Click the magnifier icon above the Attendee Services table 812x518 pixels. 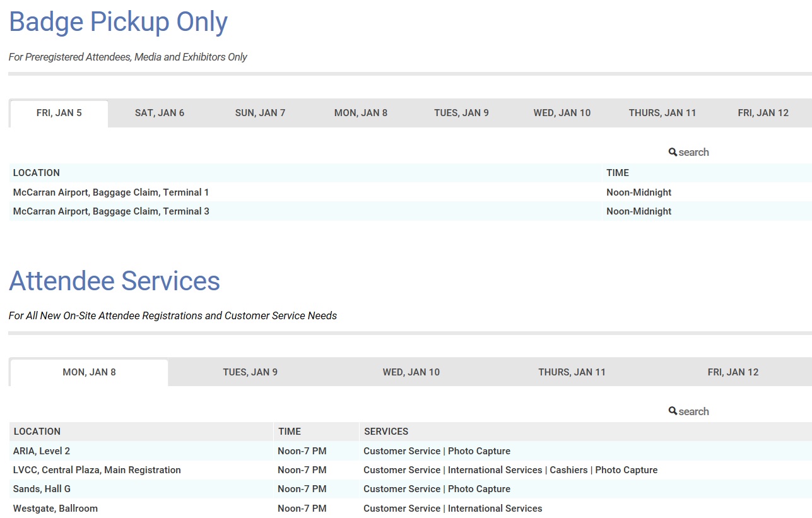(673, 411)
